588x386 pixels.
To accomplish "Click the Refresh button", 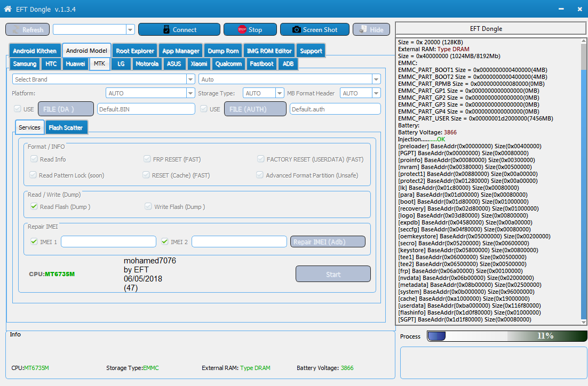I will [x=27, y=30].
